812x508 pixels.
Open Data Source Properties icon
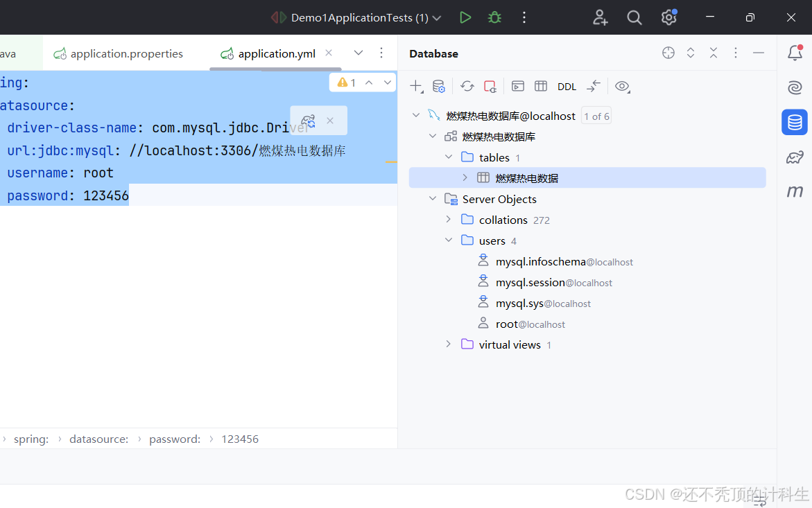click(439, 87)
